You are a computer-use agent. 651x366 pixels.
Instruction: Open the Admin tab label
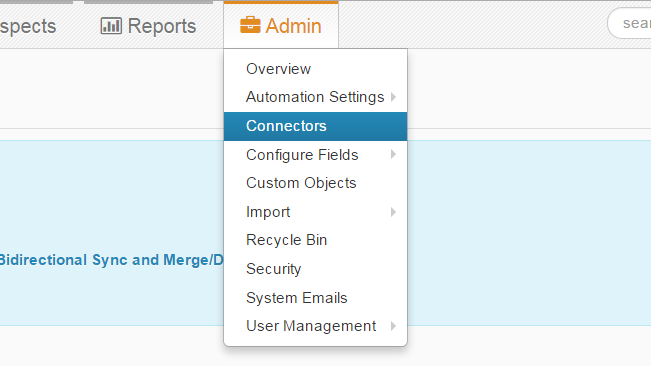click(293, 26)
